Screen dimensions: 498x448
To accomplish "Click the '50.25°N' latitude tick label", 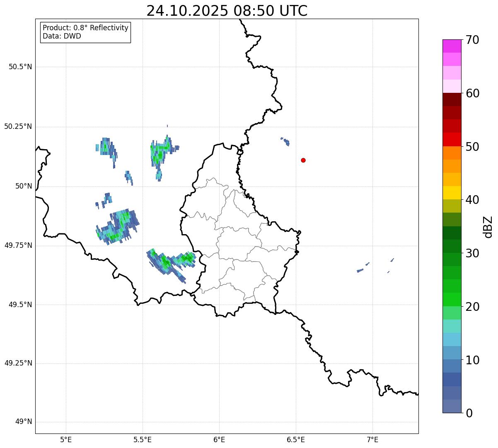I will [x=18, y=126].
